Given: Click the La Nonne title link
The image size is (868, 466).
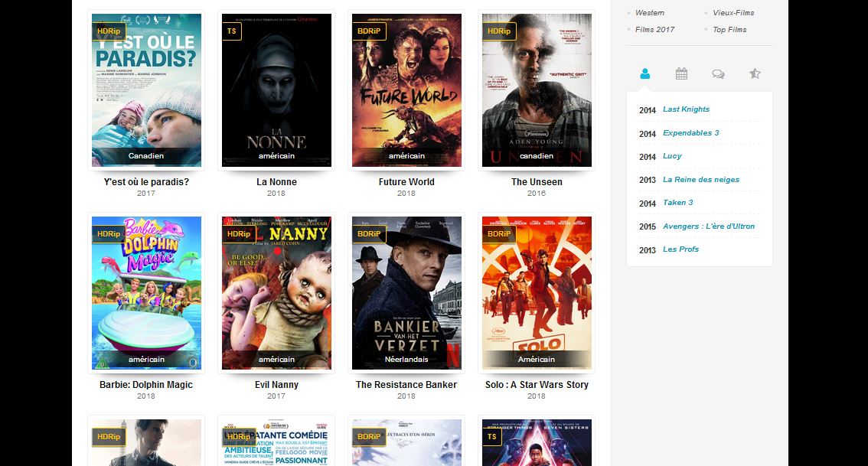Looking at the screenshot, I should click(x=276, y=181).
